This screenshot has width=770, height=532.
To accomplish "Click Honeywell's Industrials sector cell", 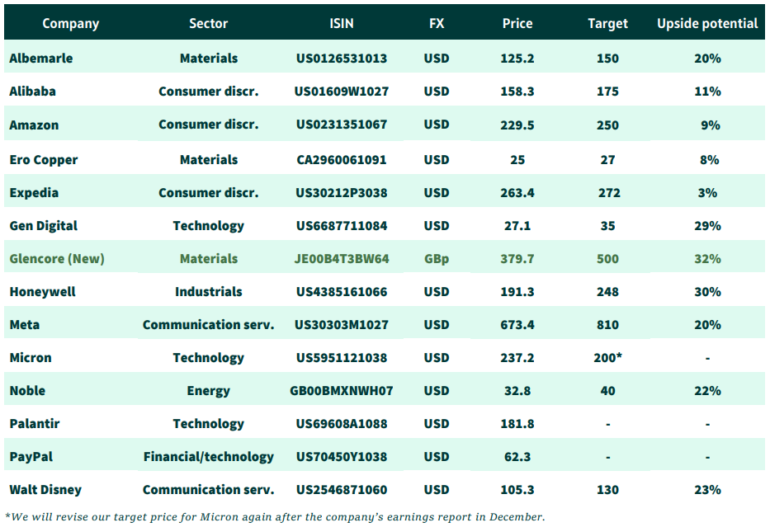I will click(x=209, y=292).
